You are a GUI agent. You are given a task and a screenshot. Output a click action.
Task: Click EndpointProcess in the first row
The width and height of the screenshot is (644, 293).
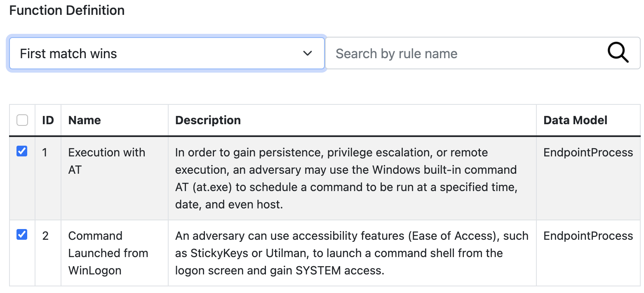pos(588,152)
